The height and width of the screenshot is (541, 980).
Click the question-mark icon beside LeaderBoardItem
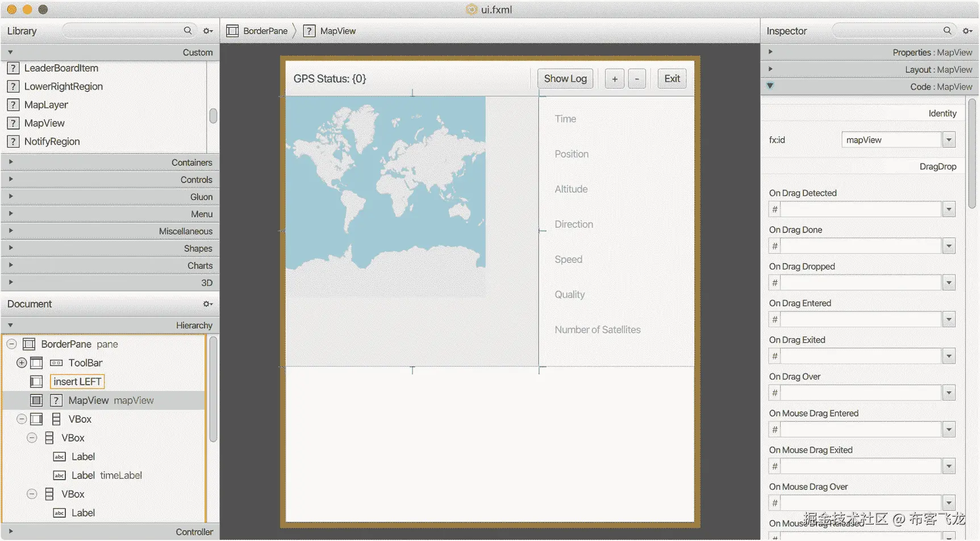pyautogui.click(x=13, y=68)
